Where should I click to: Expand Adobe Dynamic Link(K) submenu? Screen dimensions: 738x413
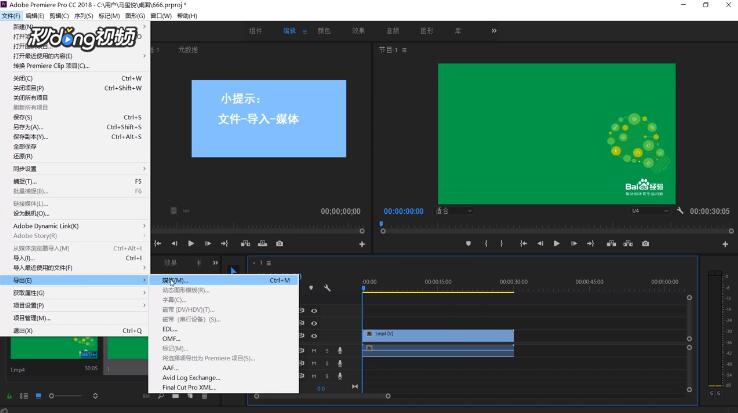tap(75, 226)
